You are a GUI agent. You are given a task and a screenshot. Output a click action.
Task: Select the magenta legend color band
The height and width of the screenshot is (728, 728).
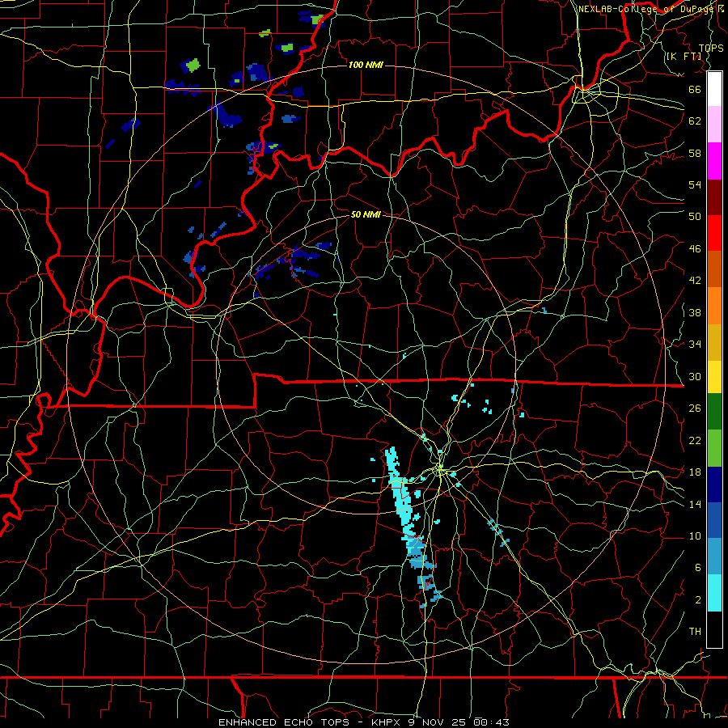(x=714, y=161)
